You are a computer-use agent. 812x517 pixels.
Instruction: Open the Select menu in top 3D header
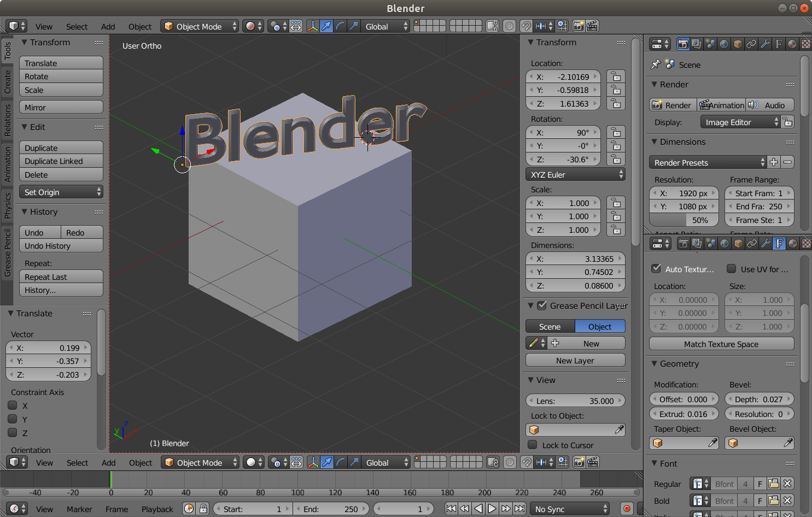77,27
